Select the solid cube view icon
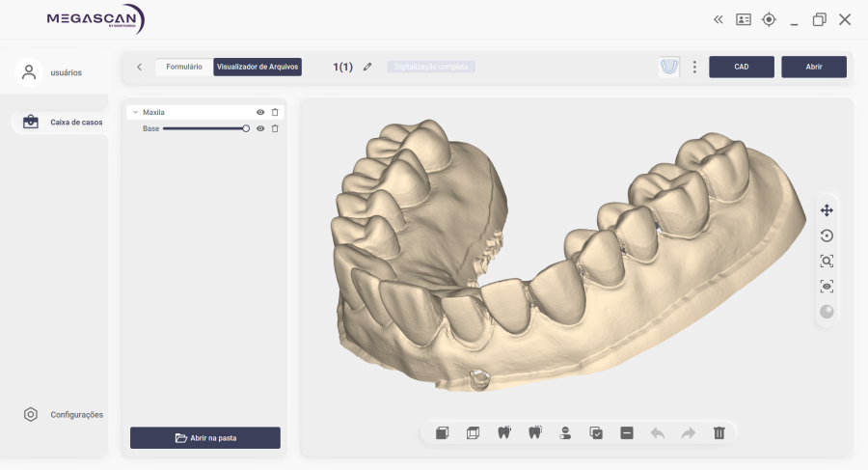Screen dimensions: 868x470 click(442, 433)
